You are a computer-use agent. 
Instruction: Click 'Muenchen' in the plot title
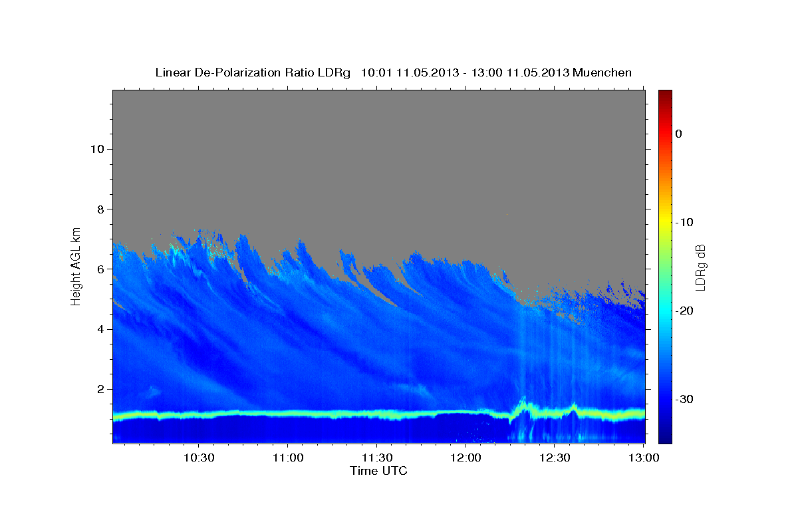tap(602, 72)
